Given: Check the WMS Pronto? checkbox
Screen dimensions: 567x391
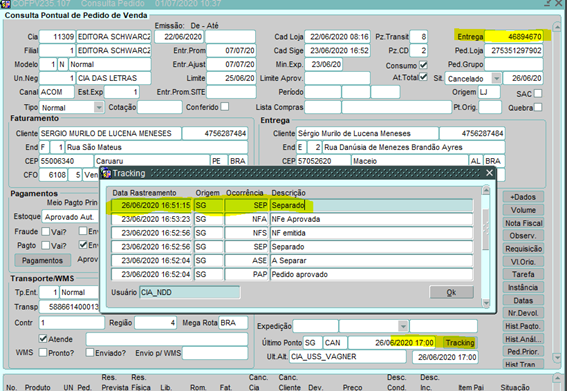Looking at the screenshot, I should (x=43, y=352).
